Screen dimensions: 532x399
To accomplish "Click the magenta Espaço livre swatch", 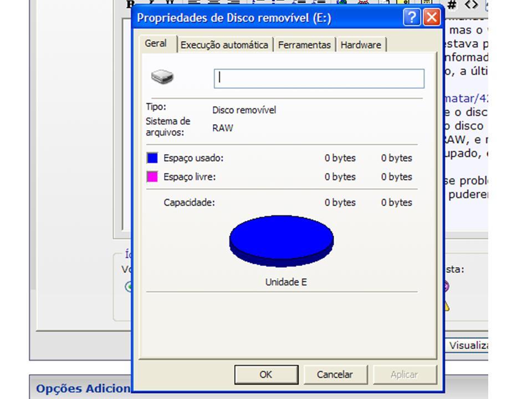I will (152, 177).
